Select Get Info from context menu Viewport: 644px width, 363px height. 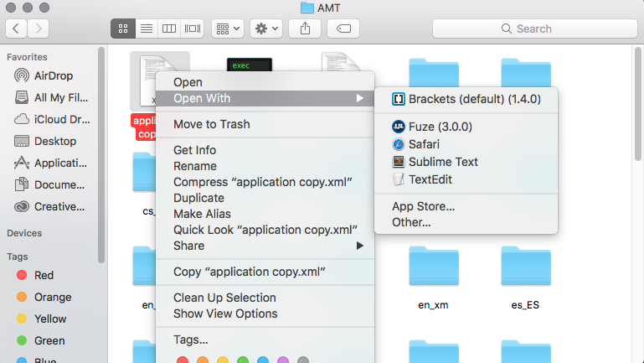click(x=265, y=150)
